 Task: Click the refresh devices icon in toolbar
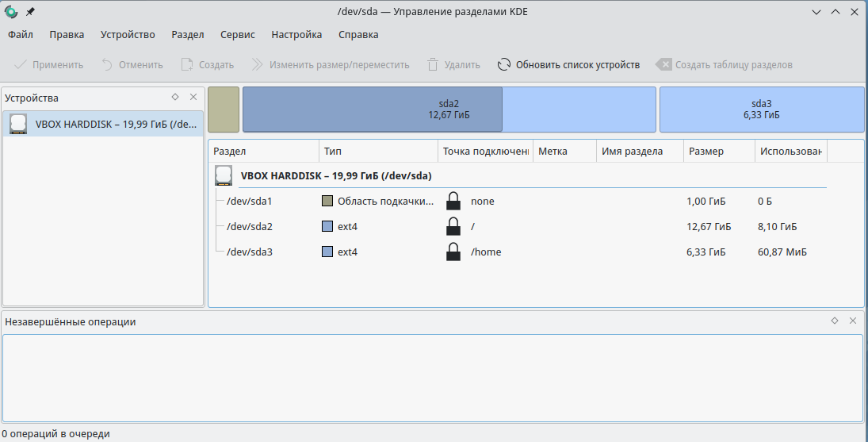click(504, 65)
